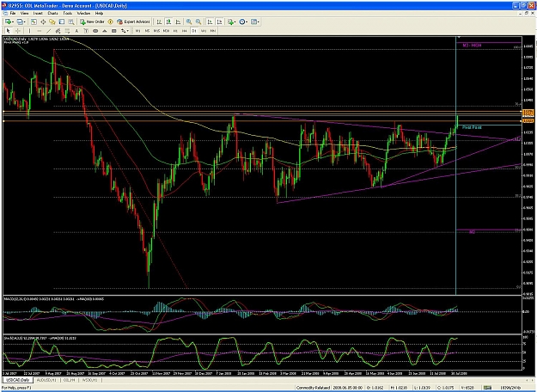Screen dimensions: 537x392
Task: Switch chart to Bar Chart style
Action: click(159, 21)
